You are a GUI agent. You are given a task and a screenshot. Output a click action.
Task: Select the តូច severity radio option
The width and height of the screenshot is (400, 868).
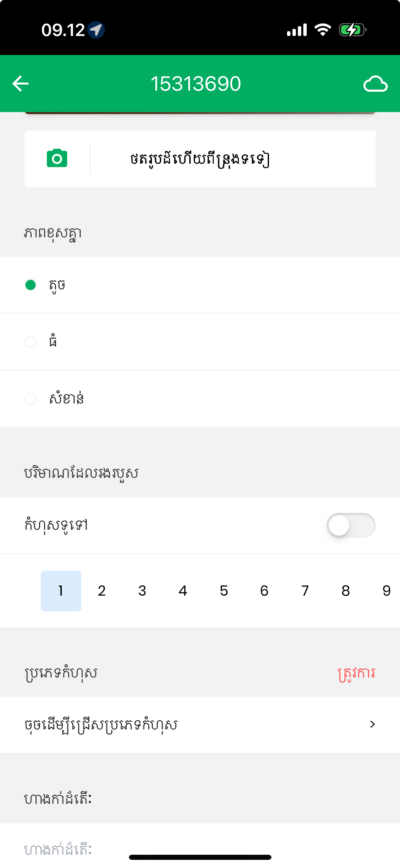pos(31,285)
